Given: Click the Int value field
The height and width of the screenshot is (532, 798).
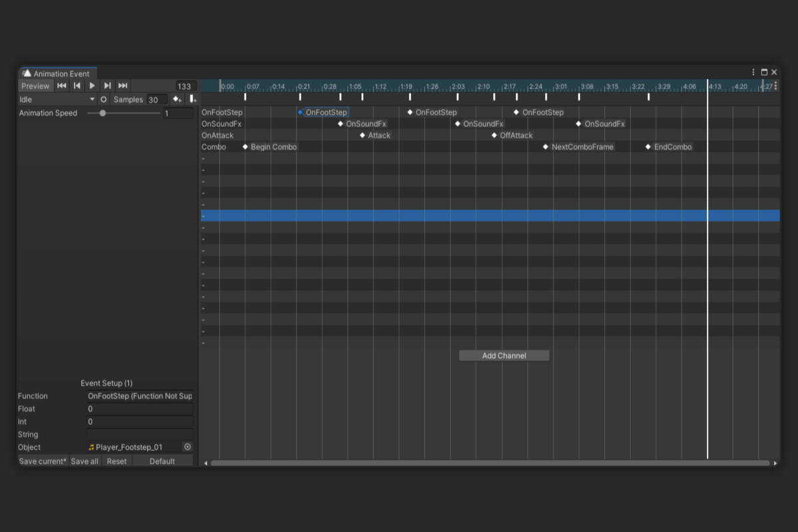Looking at the screenshot, I should point(140,422).
